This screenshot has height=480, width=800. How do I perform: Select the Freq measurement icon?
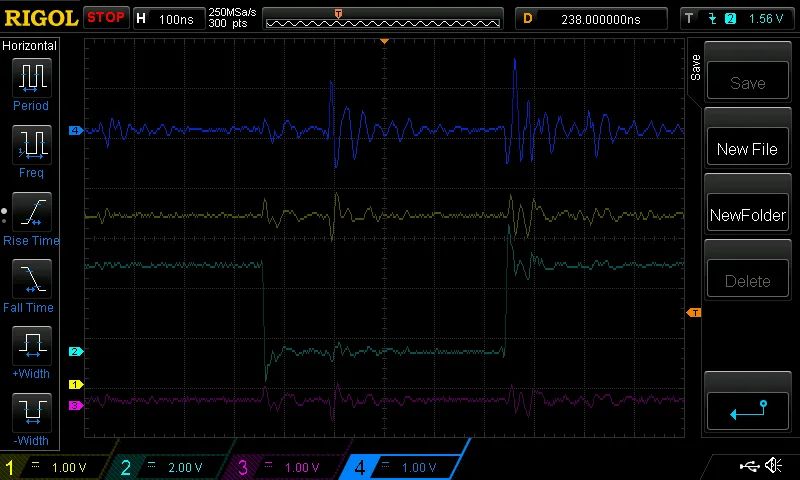point(32,144)
